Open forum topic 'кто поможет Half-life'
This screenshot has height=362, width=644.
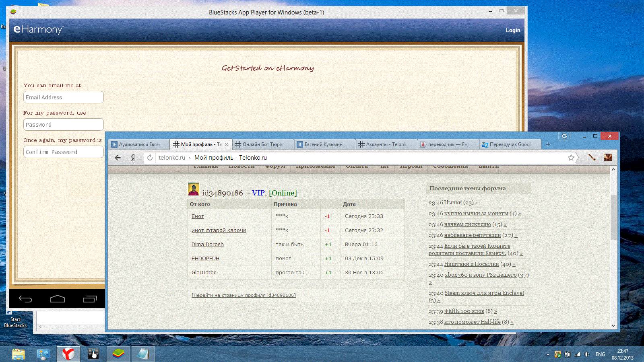pyautogui.click(x=473, y=322)
